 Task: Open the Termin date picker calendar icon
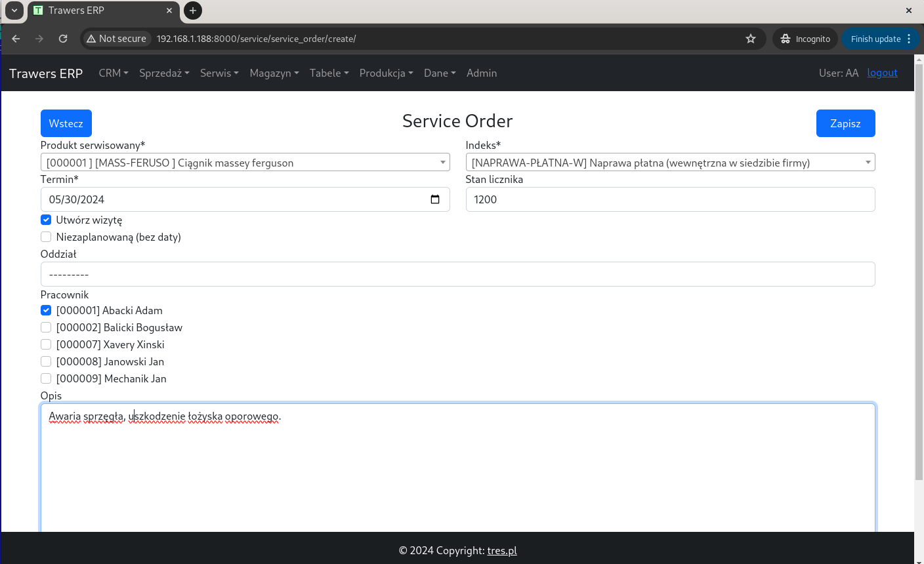point(435,199)
